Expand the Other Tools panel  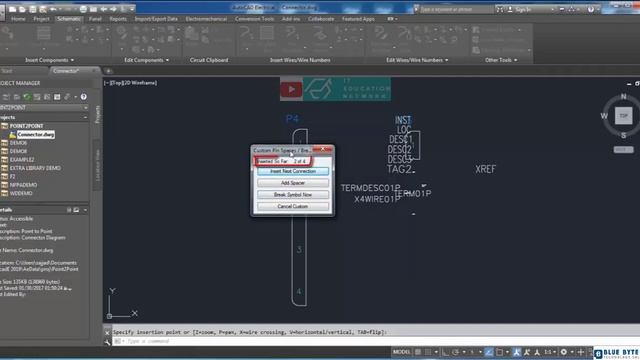point(501,60)
